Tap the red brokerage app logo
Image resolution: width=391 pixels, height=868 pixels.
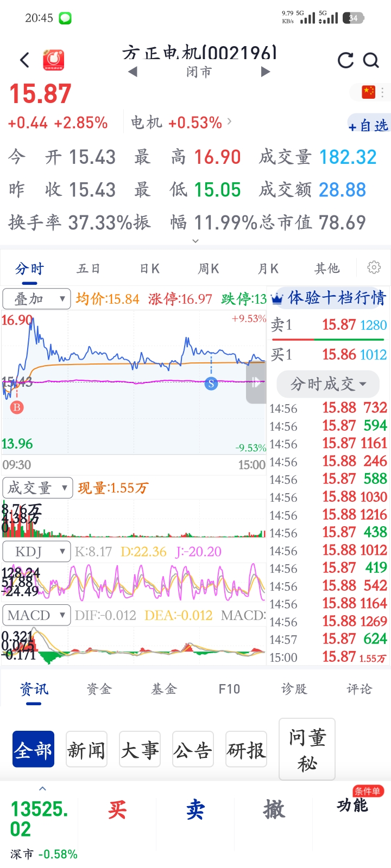(54, 60)
